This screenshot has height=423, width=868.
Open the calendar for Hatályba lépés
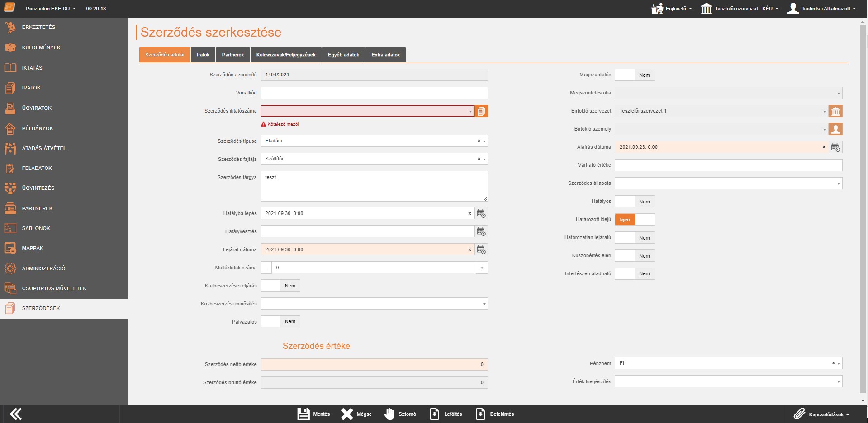[481, 213]
